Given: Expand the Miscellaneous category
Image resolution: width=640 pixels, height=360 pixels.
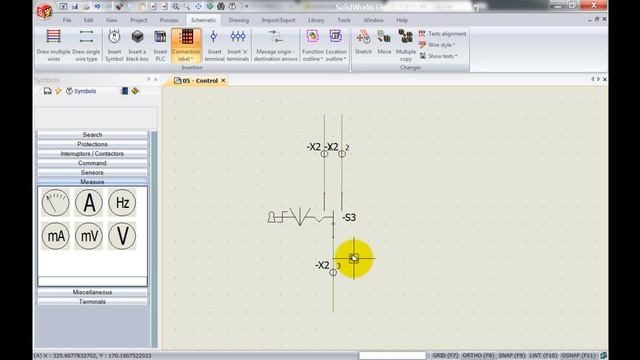Looking at the screenshot, I should pos(92,292).
